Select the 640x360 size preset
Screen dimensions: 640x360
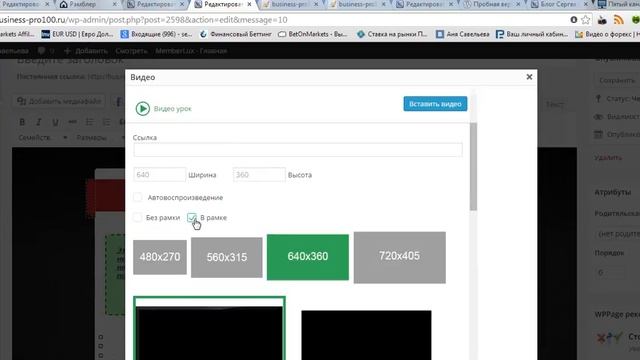tap(308, 257)
